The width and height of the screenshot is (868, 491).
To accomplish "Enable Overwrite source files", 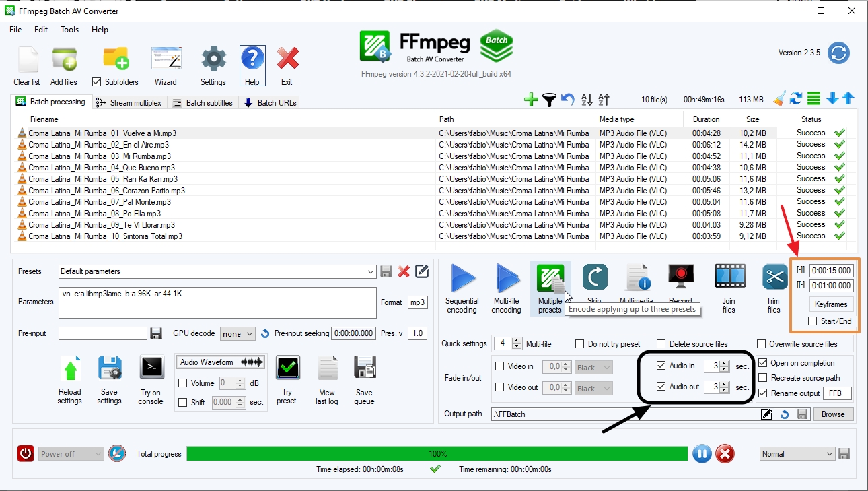I will (x=762, y=344).
